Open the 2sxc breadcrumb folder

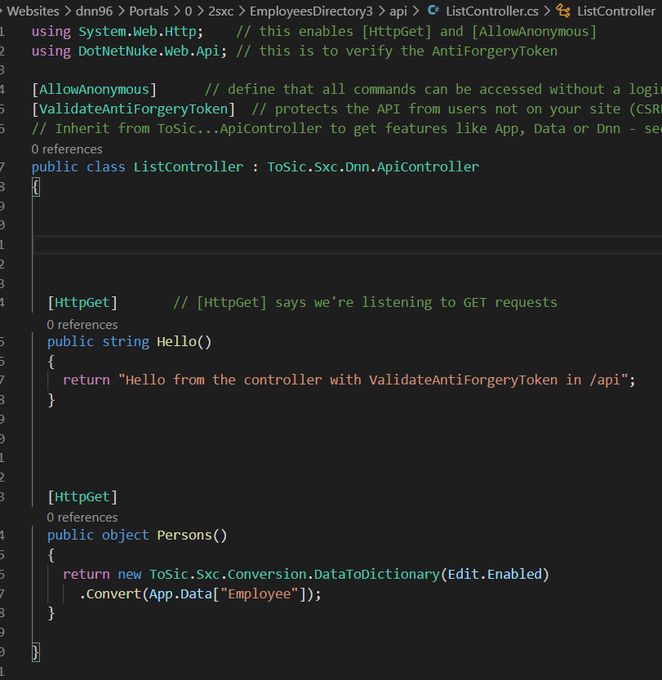[x=221, y=11]
